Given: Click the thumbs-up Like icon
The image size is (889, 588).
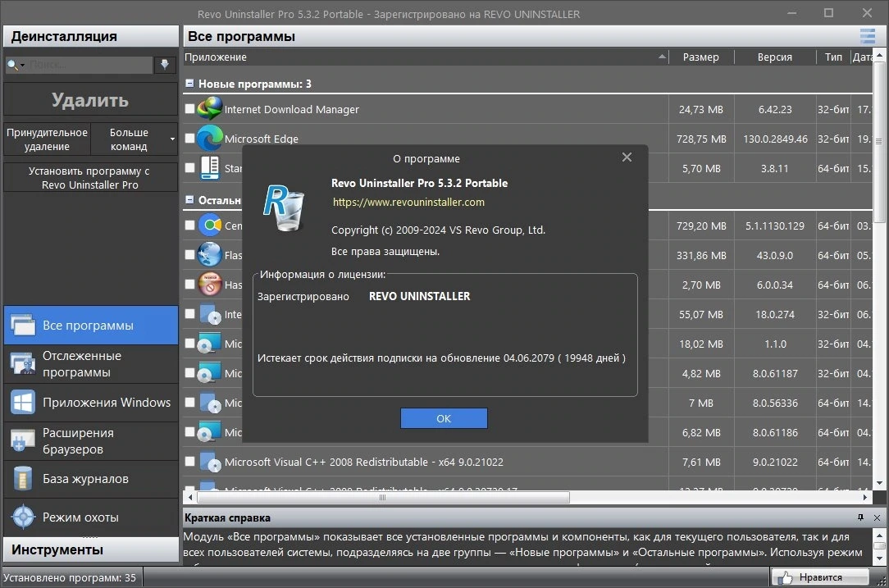Looking at the screenshot, I should click(785, 578).
